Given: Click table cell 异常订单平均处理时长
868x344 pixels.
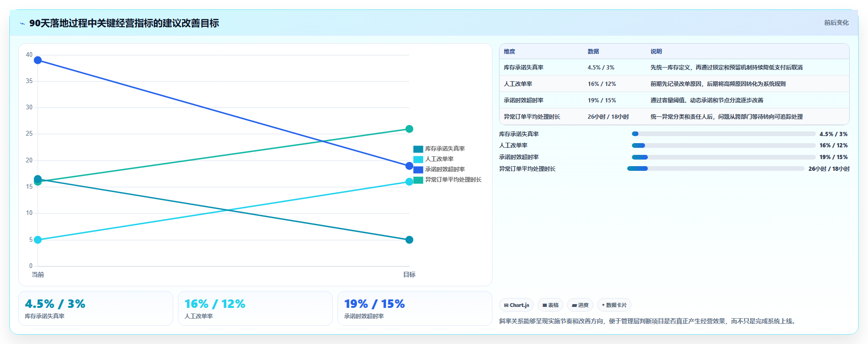Looking at the screenshot, I should (532, 117).
